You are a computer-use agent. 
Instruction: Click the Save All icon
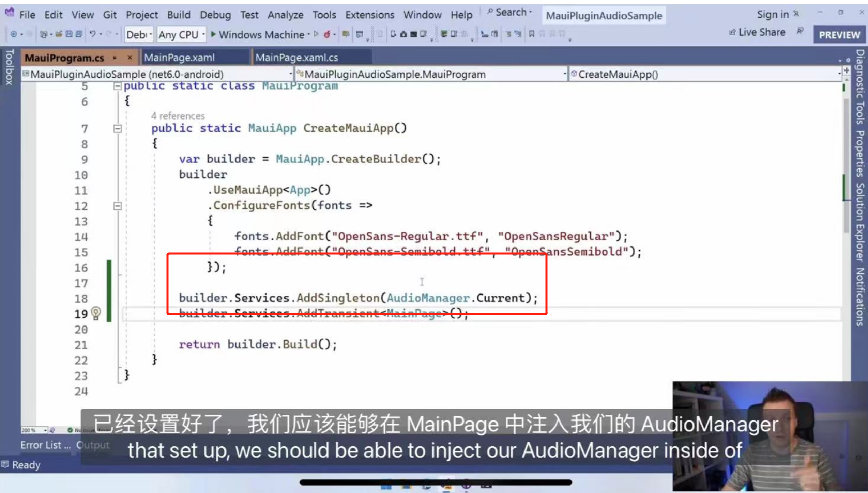(x=79, y=34)
